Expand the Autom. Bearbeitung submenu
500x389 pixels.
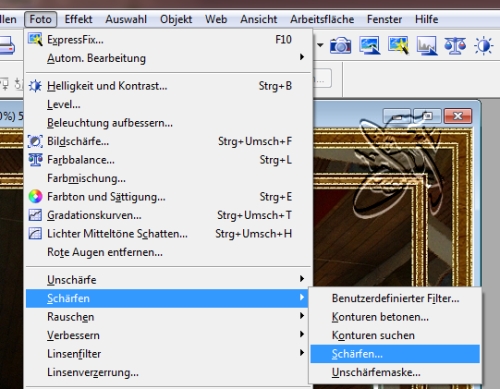[x=168, y=58]
